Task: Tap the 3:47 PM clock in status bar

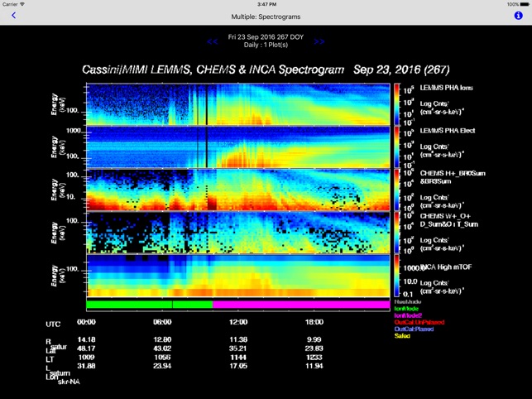Action: [x=266, y=4]
